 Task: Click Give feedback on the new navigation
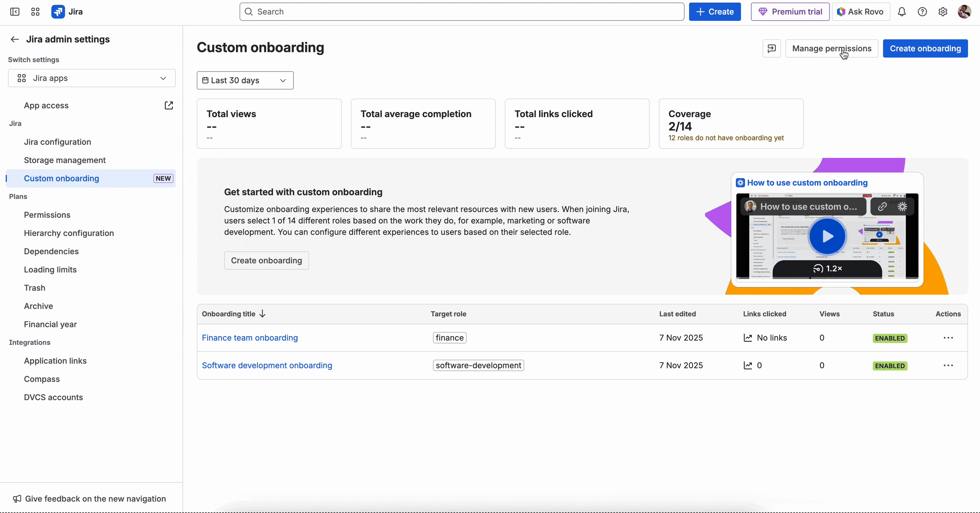coord(90,499)
